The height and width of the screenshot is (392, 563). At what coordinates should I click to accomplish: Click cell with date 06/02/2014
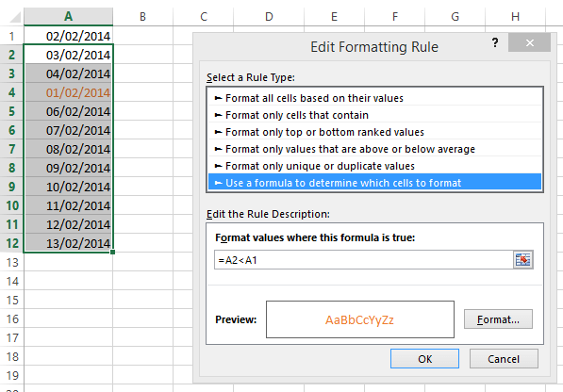point(68,111)
